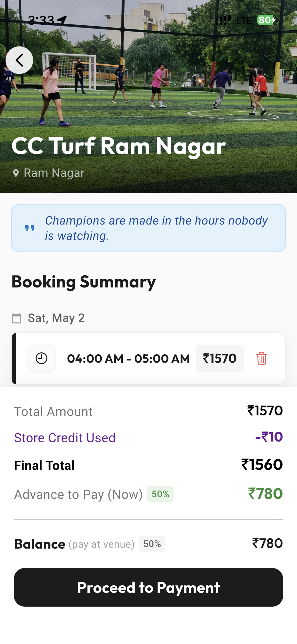Tap the quotation mark icon in quote banner
The height and width of the screenshot is (644, 297).
pos(30,228)
